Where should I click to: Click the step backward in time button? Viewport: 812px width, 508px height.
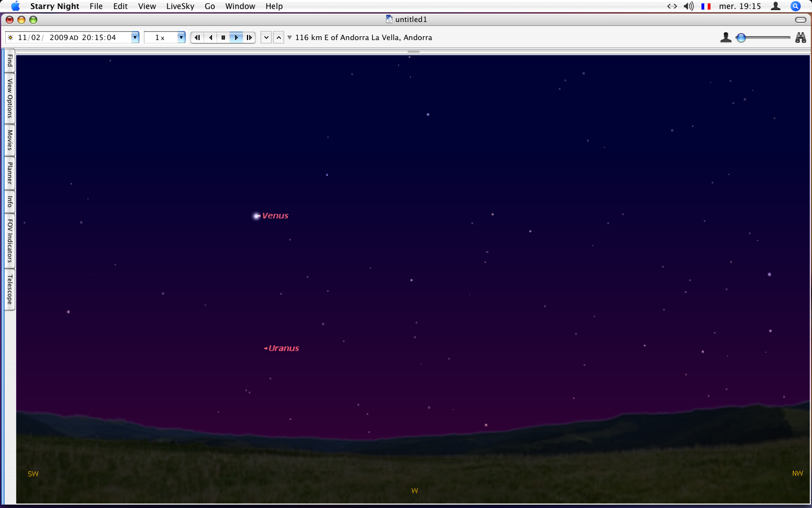point(197,38)
